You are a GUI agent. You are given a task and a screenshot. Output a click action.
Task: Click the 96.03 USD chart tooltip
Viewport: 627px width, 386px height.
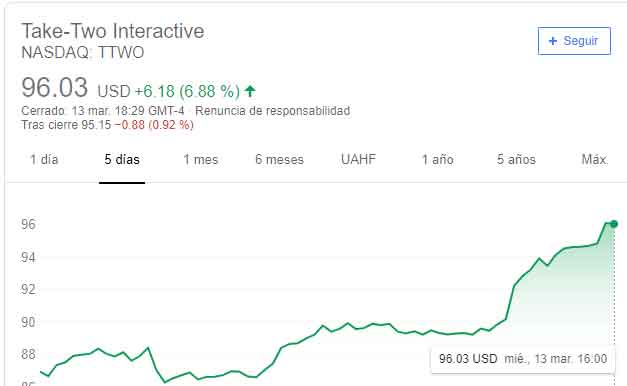[523, 359]
